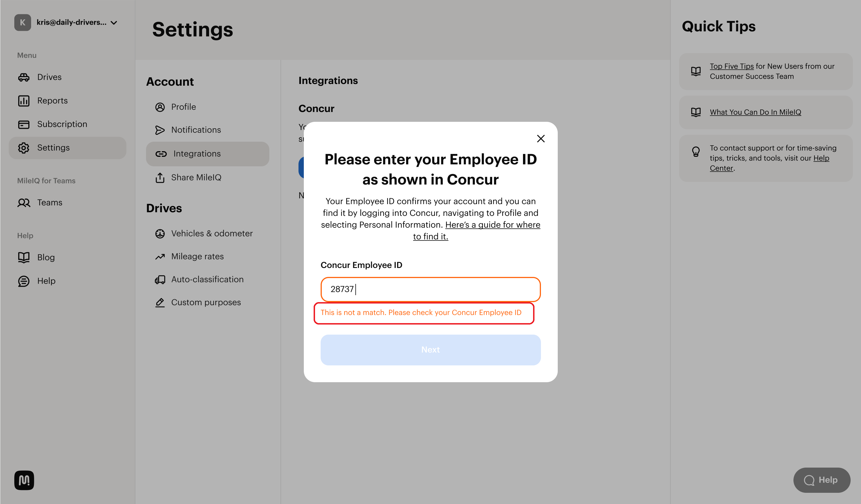This screenshot has width=861, height=504.
Task: Close the Employee ID dialog
Action: pyautogui.click(x=541, y=139)
